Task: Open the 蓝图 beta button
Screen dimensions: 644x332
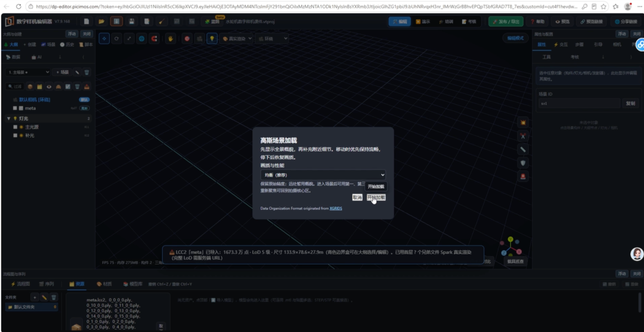Action: 213,21
